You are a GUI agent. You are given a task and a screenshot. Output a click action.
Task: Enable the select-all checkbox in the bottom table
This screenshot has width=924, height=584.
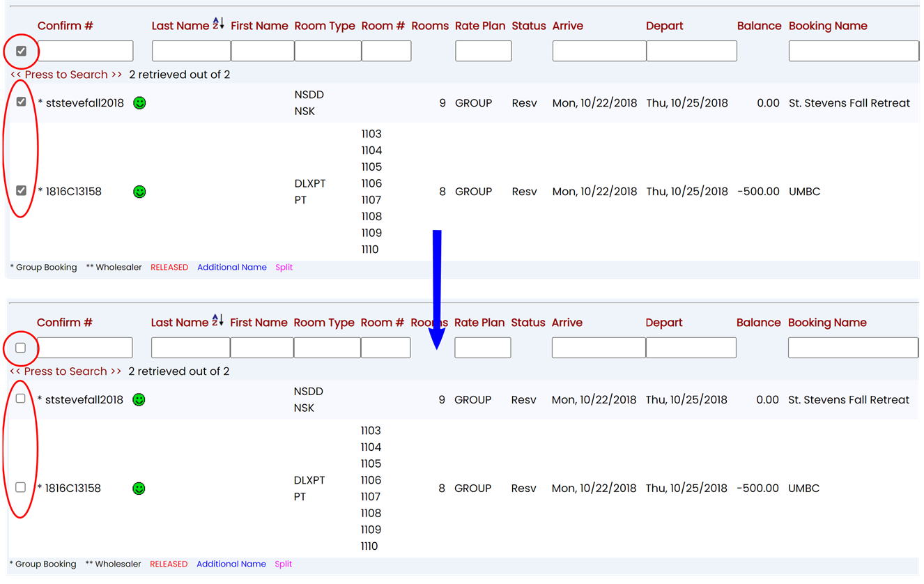click(x=20, y=347)
